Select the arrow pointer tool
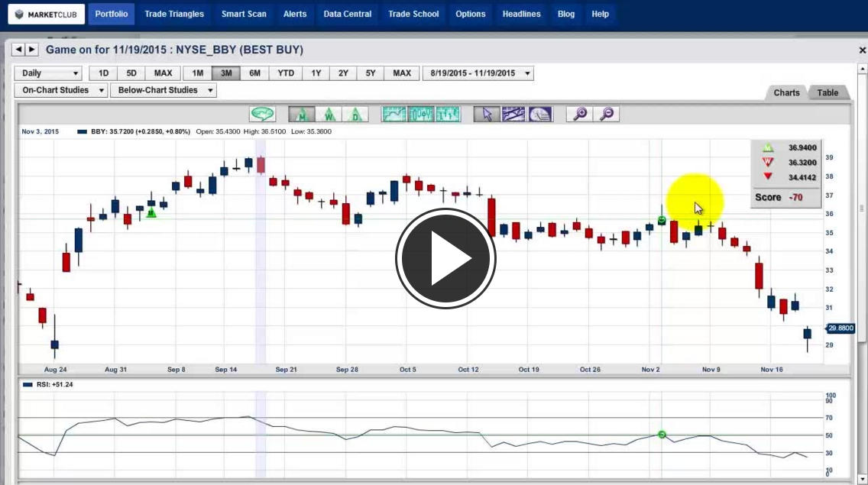Image resolution: width=868 pixels, height=485 pixels. pyautogui.click(x=487, y=114)
